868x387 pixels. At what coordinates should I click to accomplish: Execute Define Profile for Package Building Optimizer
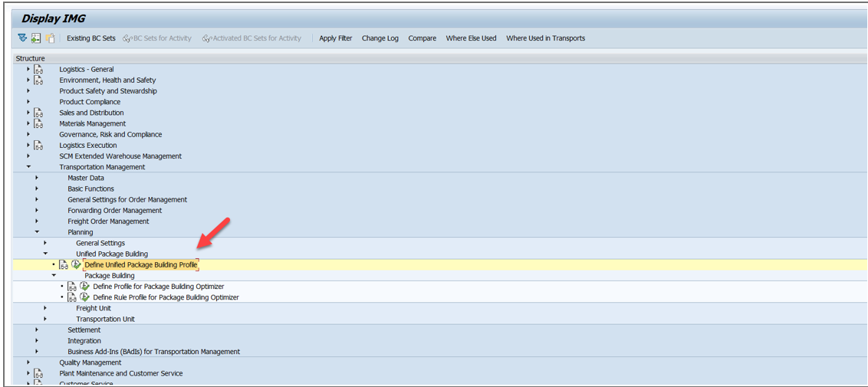[x=84, y=287]
